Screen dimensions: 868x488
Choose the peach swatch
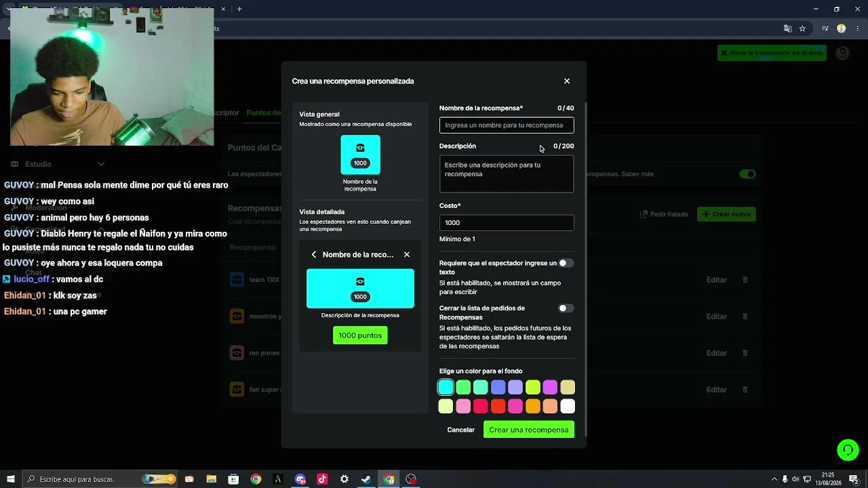point(550,406)
